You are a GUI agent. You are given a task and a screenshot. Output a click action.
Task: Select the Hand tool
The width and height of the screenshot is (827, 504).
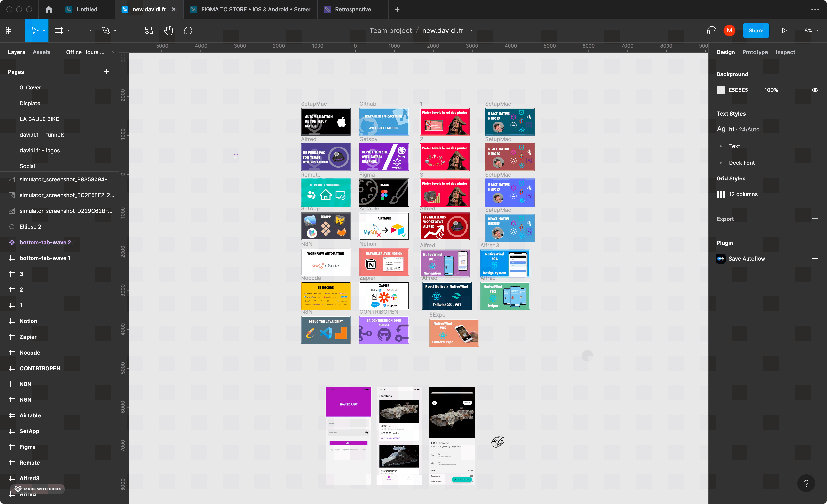coord(168,30)
